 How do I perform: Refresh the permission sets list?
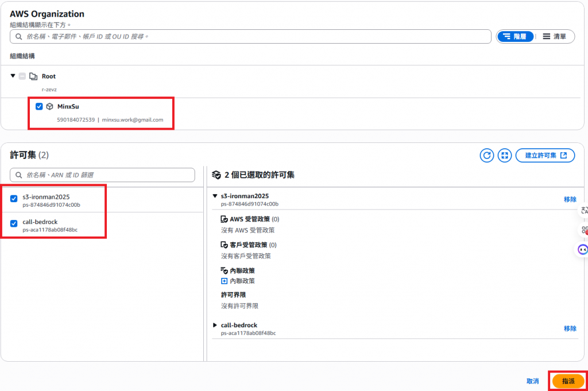(x=487, y=155)
